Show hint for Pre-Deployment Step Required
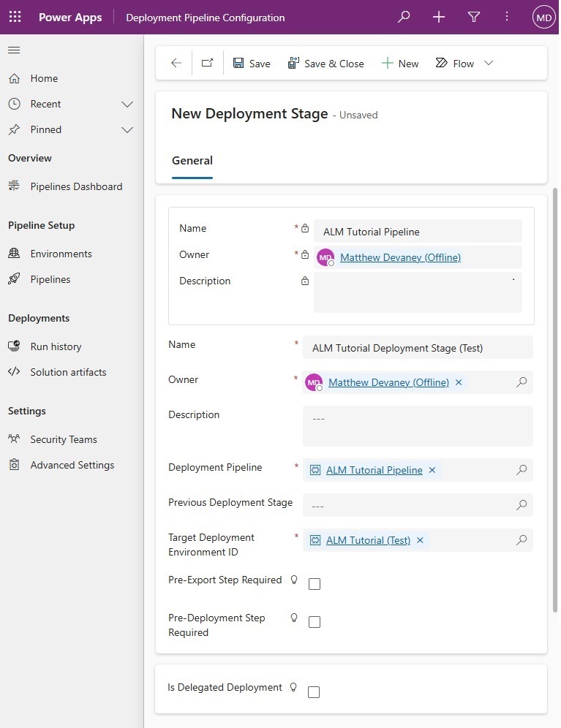 tap(294, 618)
